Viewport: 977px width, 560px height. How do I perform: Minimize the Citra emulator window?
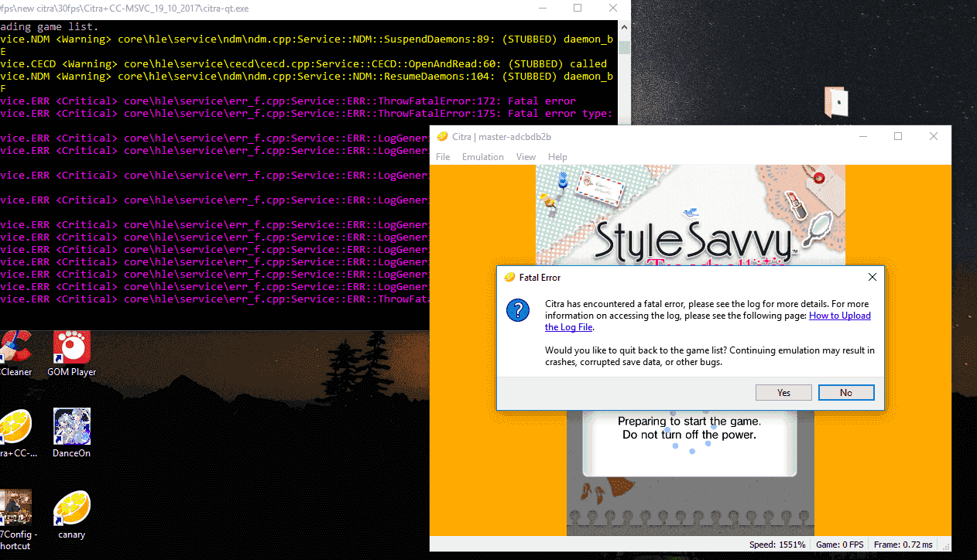pyautogui.click(x=862, y=136)
